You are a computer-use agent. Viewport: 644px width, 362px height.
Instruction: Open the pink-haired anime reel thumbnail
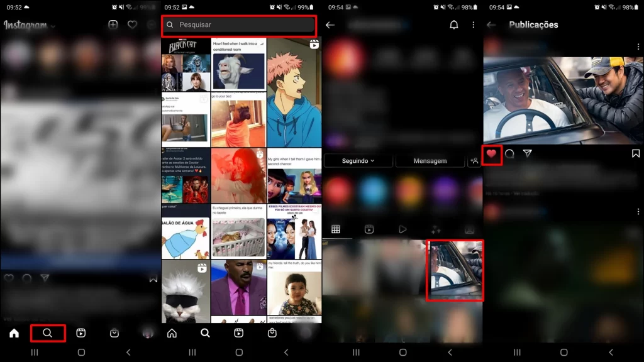point(294,93)
